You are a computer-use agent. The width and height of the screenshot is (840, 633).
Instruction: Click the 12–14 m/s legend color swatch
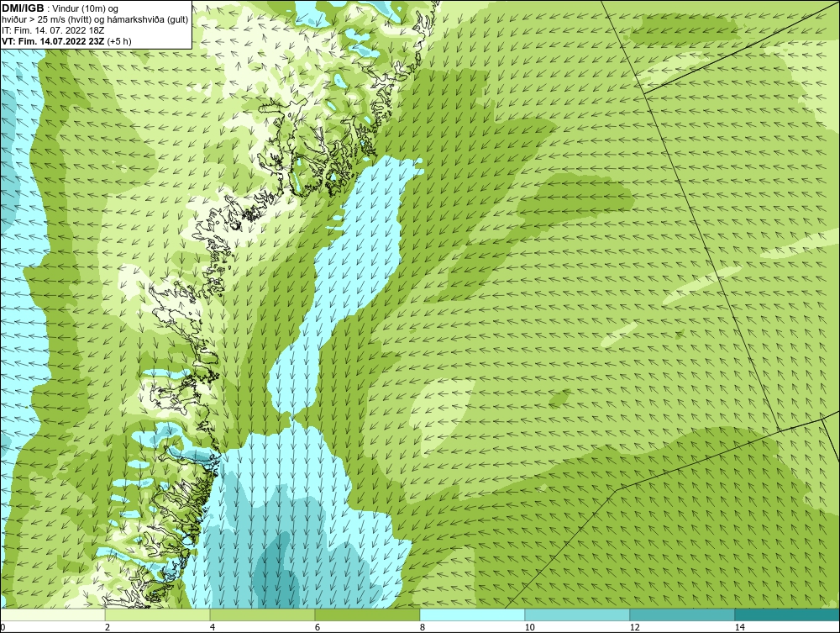click(682, 615)
